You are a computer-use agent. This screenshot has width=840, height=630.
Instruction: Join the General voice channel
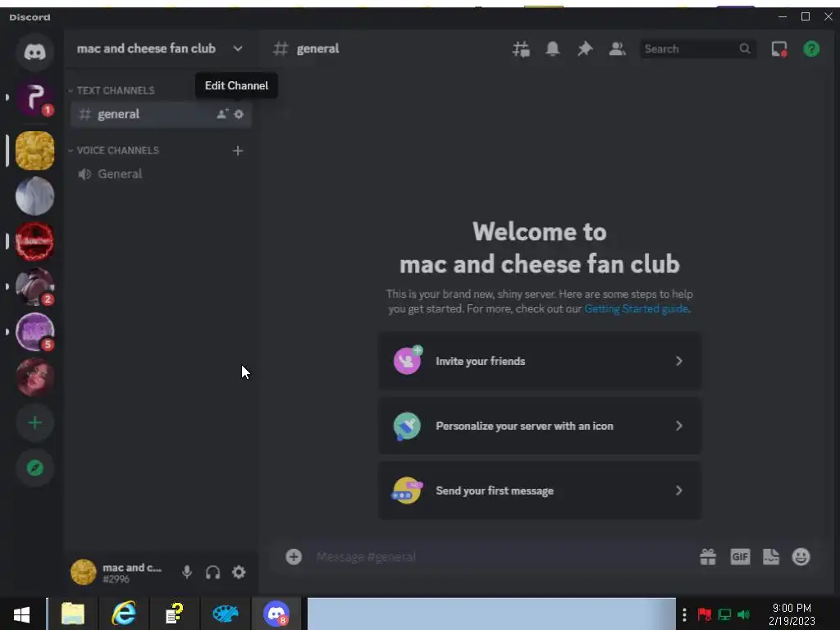coord(161,174)
